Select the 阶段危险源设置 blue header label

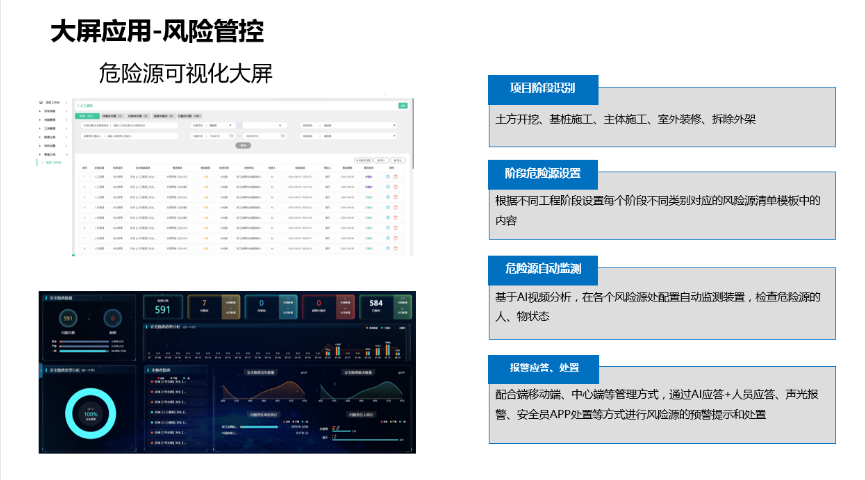click(543, 174)
